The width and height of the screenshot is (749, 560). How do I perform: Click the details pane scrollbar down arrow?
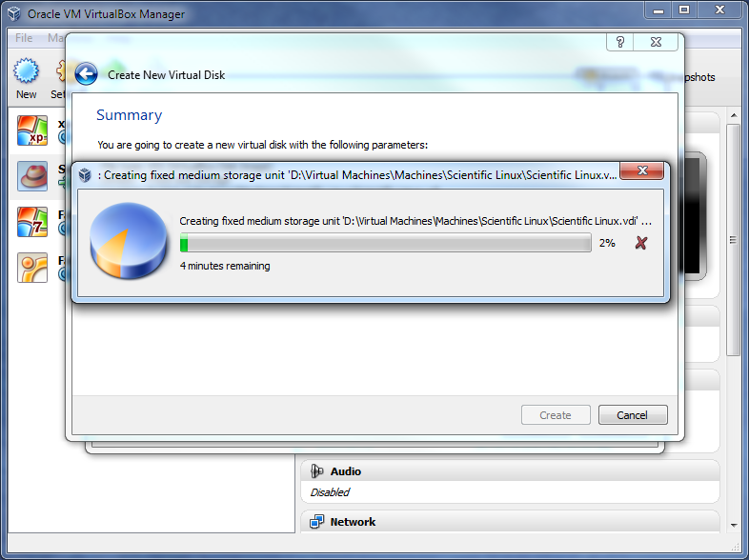coord(734,525)
